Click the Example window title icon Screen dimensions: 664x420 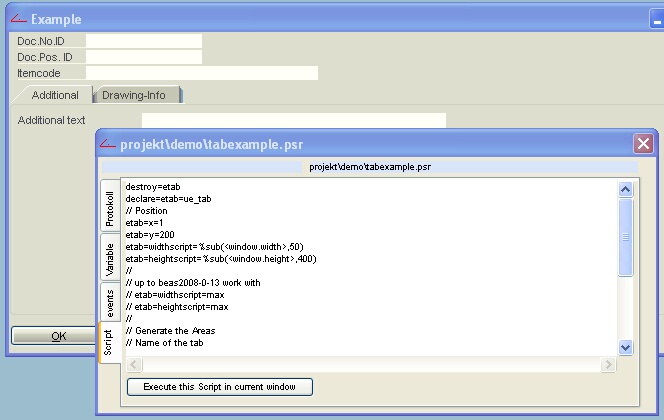[x=18, y=19]
